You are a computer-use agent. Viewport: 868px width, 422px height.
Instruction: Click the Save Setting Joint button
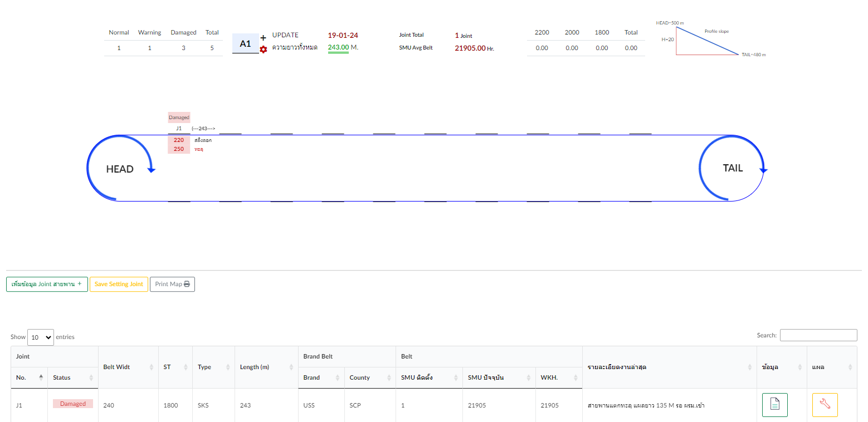pos(119,284)
